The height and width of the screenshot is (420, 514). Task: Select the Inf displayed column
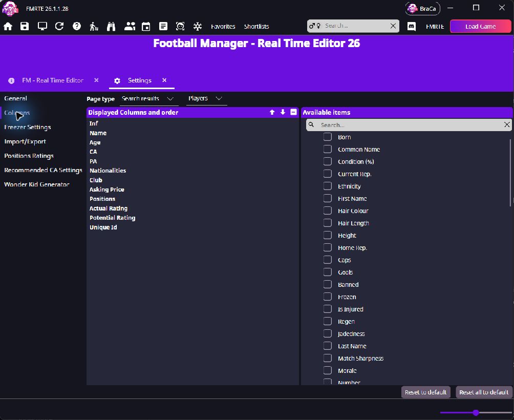94,123
